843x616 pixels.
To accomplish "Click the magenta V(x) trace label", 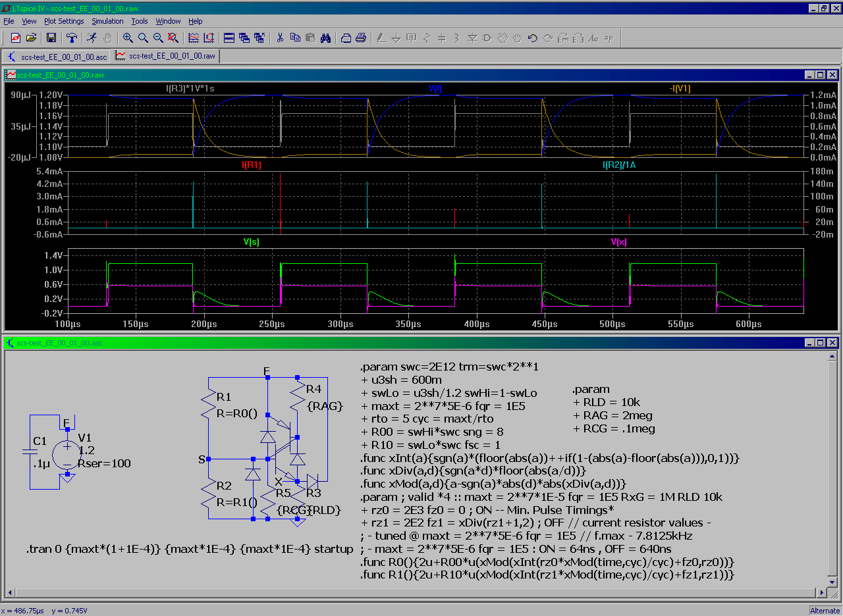I will [619, 242].
